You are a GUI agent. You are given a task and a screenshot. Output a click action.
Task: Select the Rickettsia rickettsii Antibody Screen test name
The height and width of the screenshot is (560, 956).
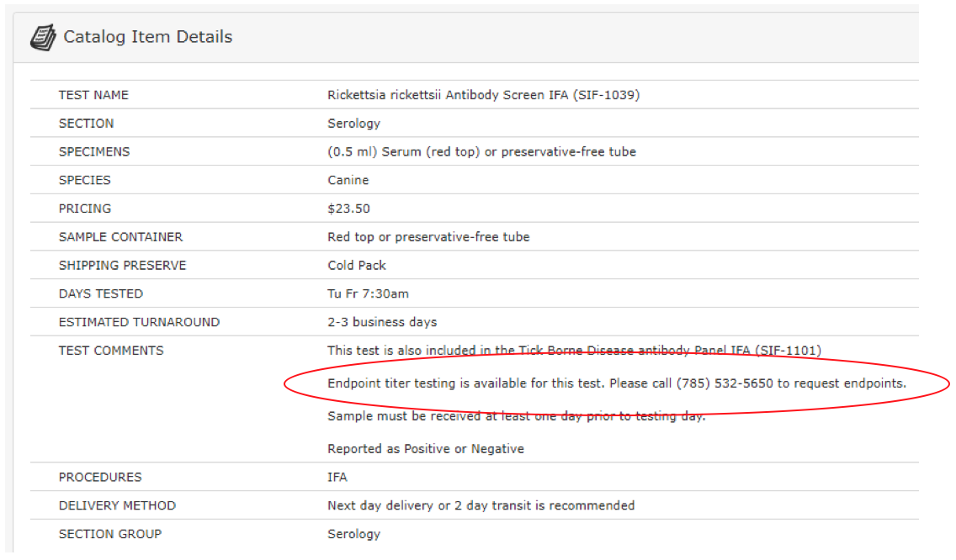coord(483,95)
